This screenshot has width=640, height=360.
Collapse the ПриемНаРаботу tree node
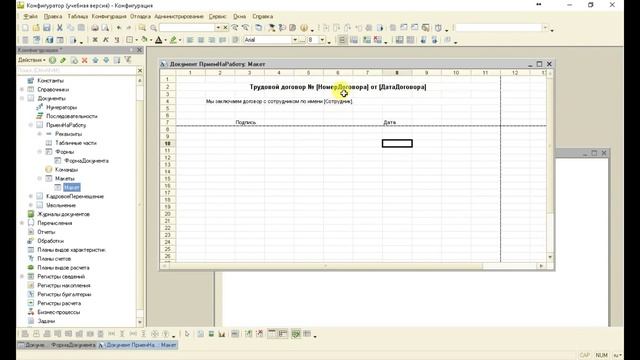[x=31, y=125]
